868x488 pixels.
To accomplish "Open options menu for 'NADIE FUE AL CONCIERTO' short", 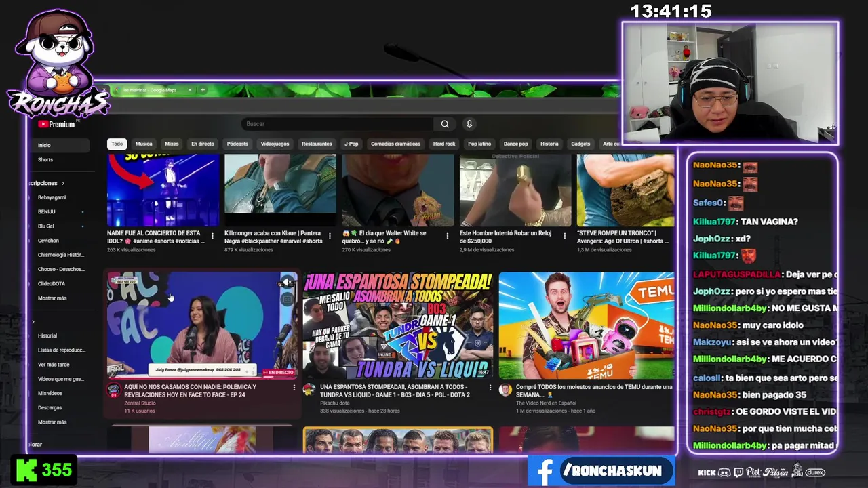I will tap(212, 236).
